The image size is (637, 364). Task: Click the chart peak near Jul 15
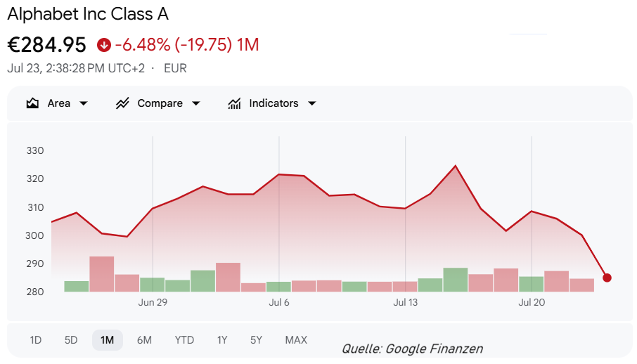point(456,166)
